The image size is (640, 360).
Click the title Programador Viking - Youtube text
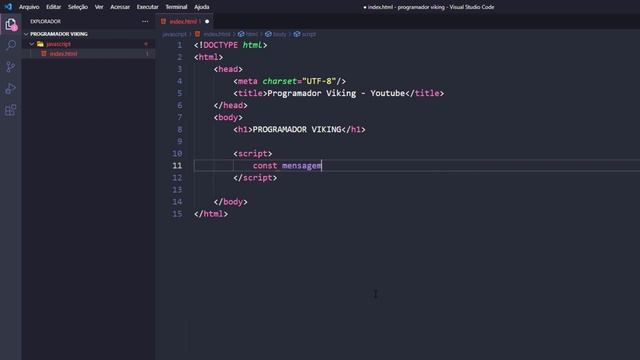[x=336, y=93]
